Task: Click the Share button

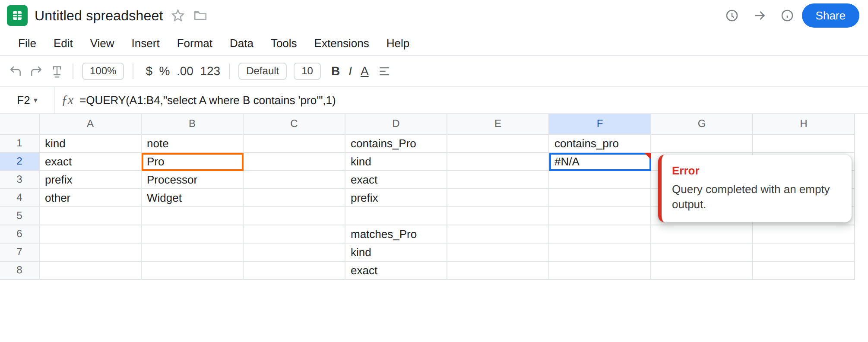Action: point(830,16)
